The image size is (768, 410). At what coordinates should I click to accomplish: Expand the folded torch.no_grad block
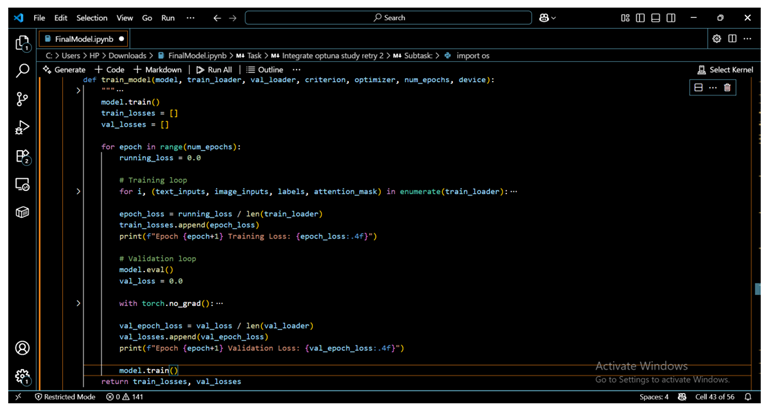[78, 303]
